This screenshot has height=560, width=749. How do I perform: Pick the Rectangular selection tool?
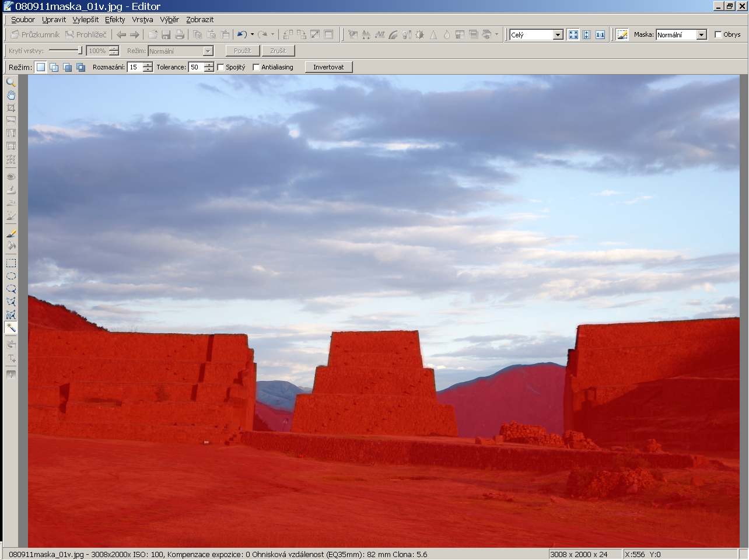[10, 263]
